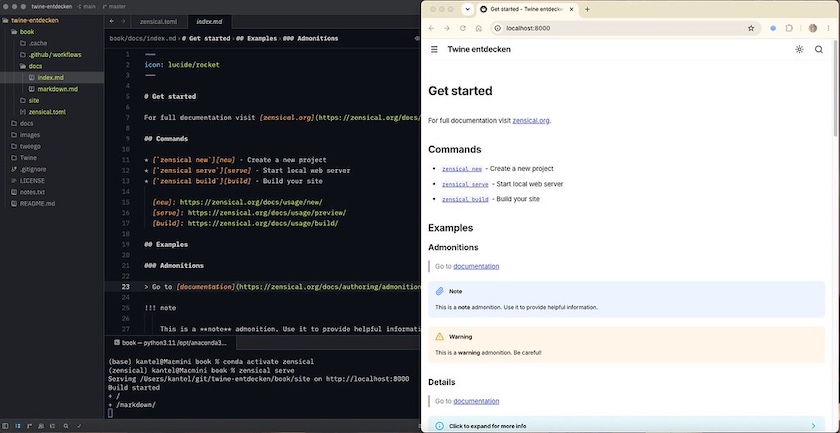The width and height of the screenshot is (840, 433).
Task: Select the 'book — python3.11' terminal tab
Action: point(170,342)
